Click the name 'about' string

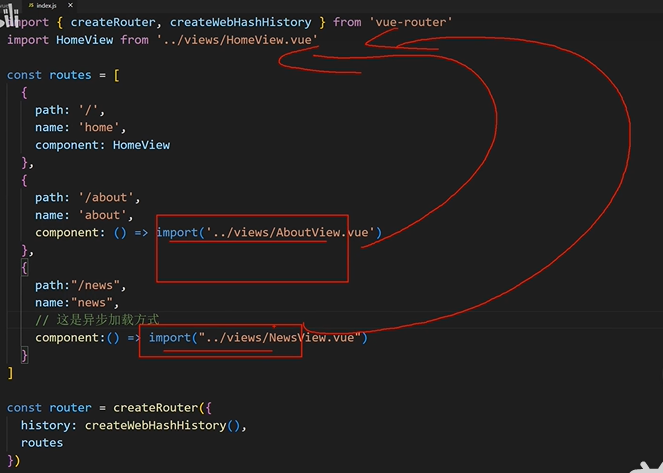(x=103, y=214)
